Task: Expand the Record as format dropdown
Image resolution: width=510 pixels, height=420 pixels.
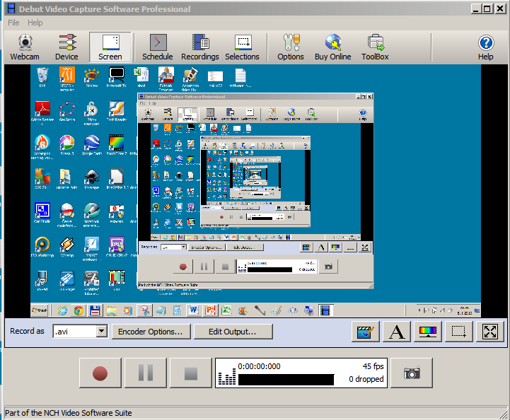Action: [x=102, y=332]
